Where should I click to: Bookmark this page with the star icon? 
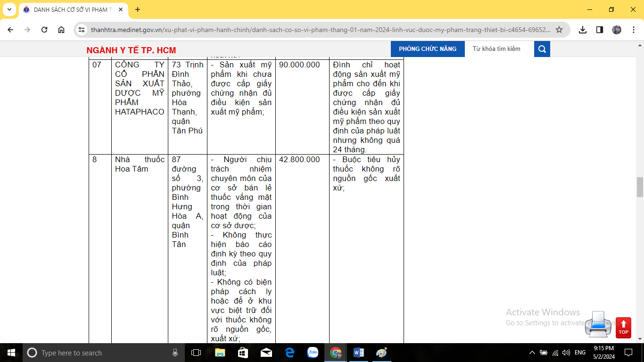pyautogui.click(x=559, y=30)
